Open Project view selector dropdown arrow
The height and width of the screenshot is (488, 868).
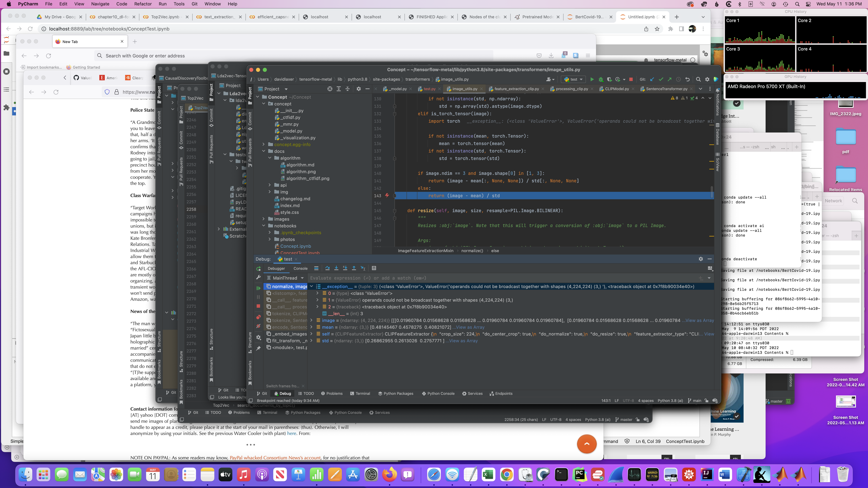(286, 89)
